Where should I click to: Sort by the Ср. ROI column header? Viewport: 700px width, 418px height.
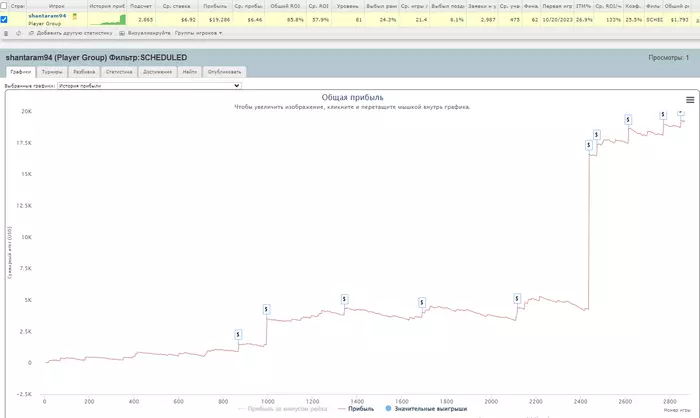[x=318, y=6]
